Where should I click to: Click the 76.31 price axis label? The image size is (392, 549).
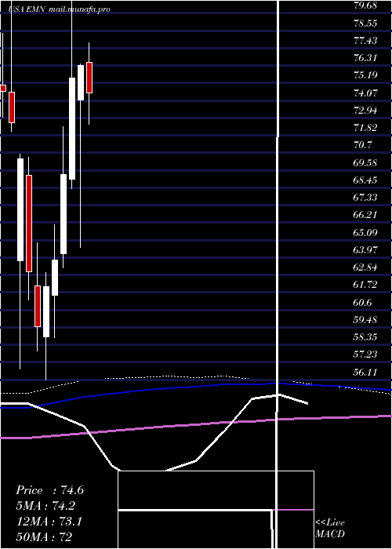[x=366, y=58]
